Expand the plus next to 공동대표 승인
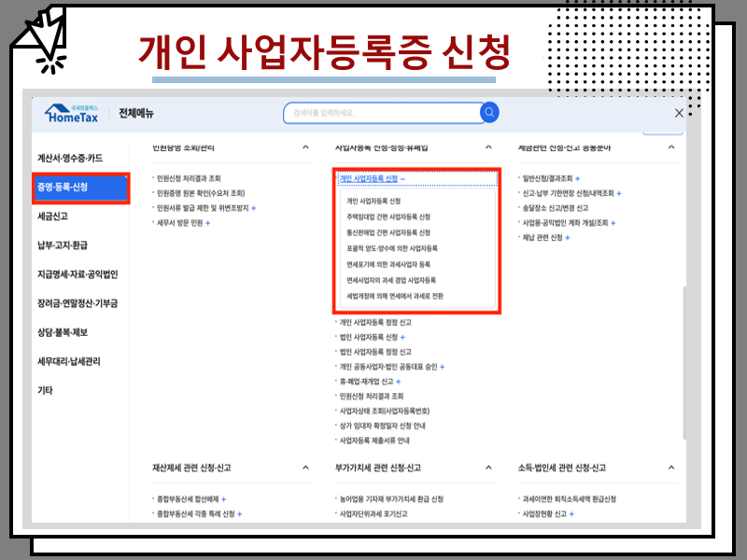The width and height of the screenshot is (747, 560). coord(442,367)
